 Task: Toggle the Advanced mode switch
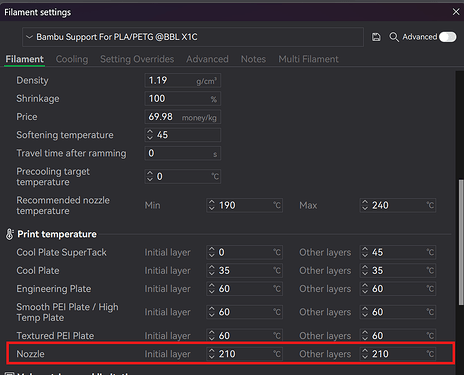coord(447,37)
